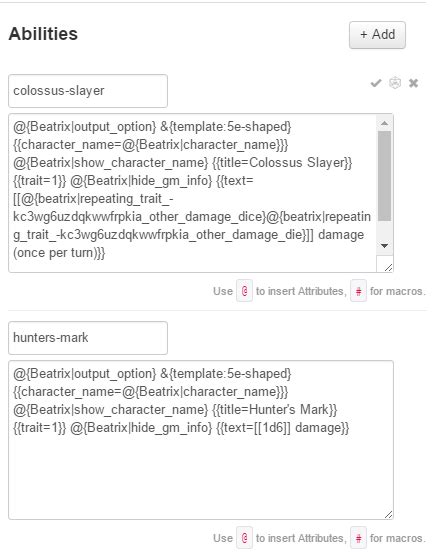The height and width of the screenshot is (558, 441).
Task: Click the resize grip of hunters-mark text area
Action: point(388,515)
